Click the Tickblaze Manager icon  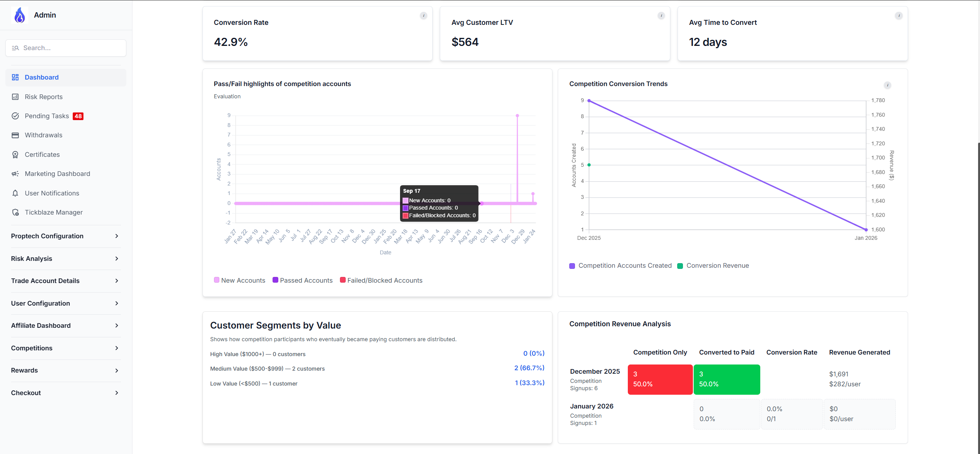(15, 212)
